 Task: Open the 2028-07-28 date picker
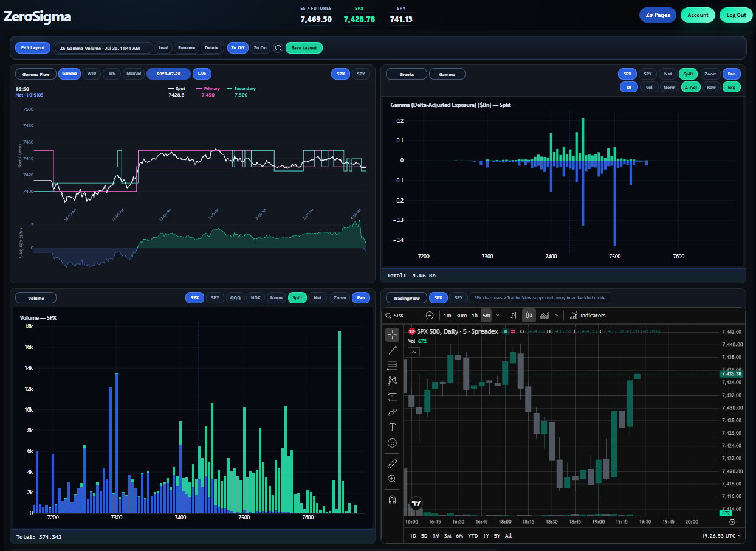[x=168, y=74]
